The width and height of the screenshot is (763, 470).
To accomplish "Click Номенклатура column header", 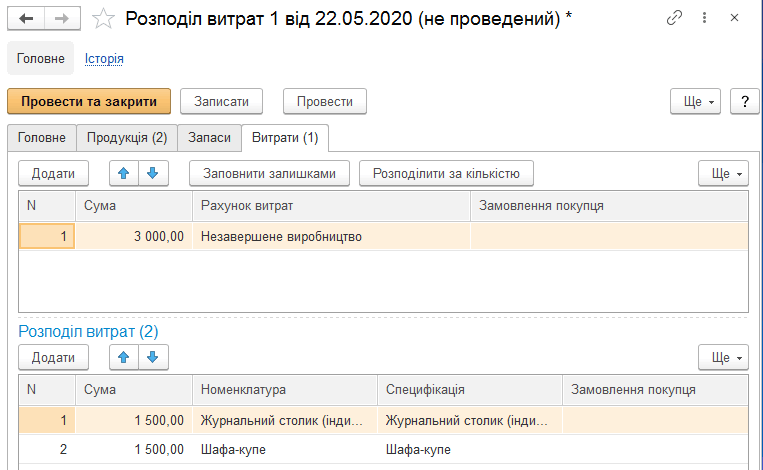I will coord(285,390).
